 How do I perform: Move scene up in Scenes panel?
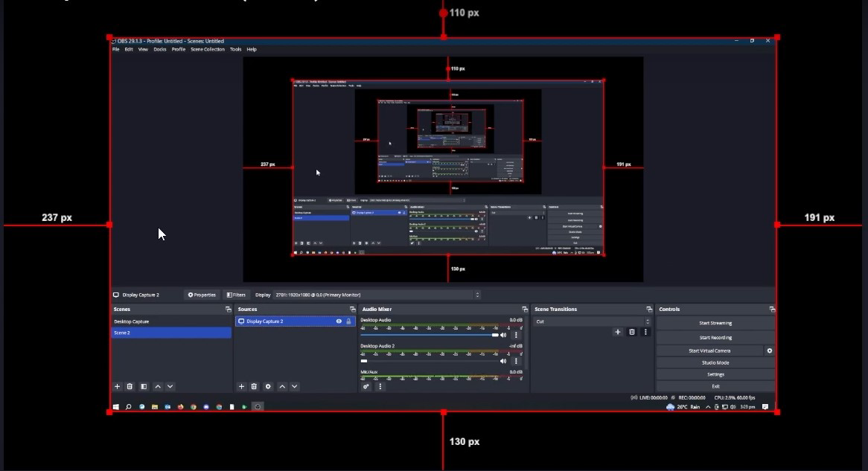[158, 386]
